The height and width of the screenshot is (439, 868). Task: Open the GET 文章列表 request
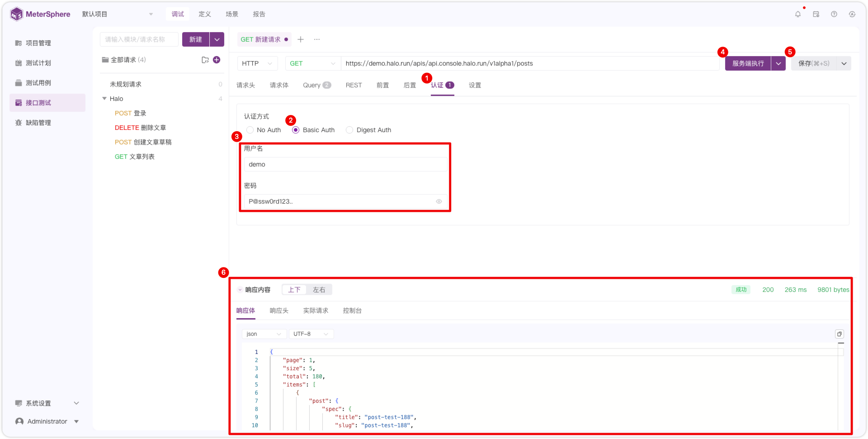coord(135,157)
